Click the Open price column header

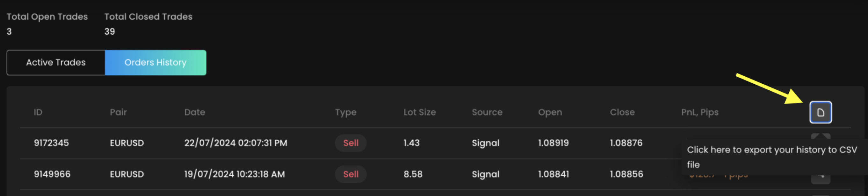tap(550, 112)
